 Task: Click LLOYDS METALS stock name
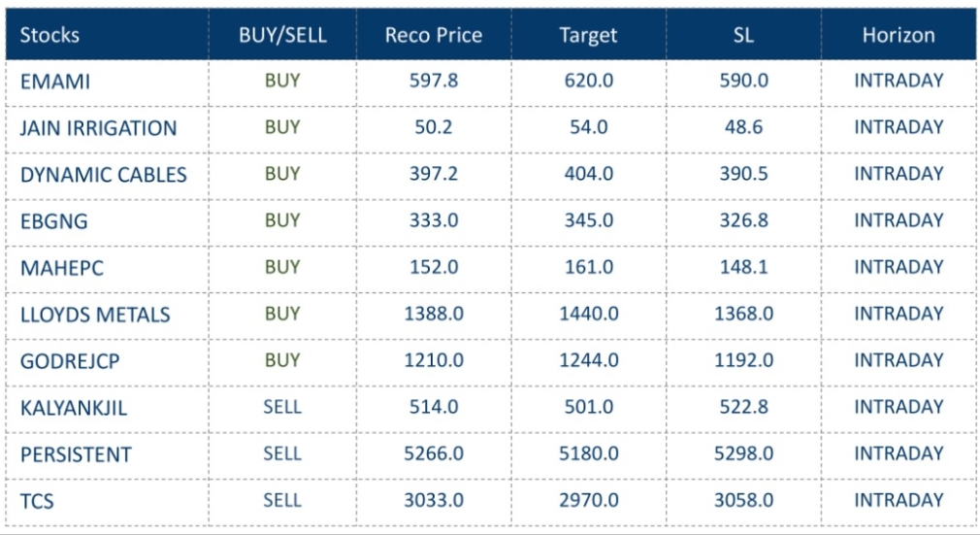[94, 315]
